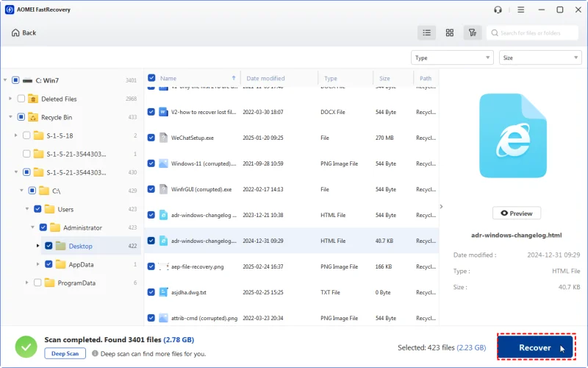Select the AppData folder in tree

tap(81, 264)
